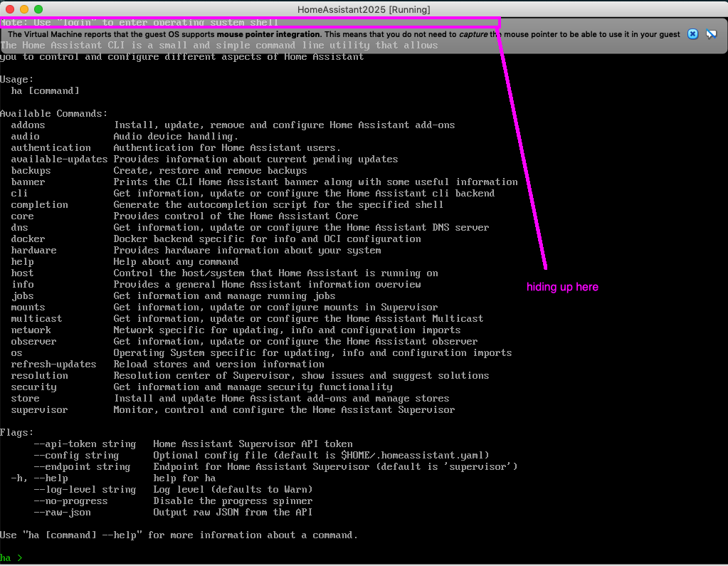
Task: Click the bold 'mouse pointer integration' notification text
Action: coord(268,34)
